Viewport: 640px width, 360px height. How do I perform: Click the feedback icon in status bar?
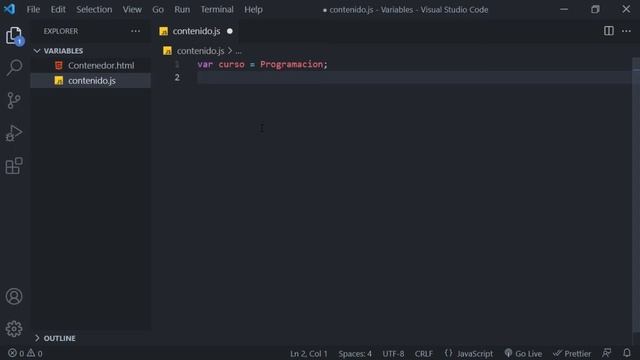pyautogui.click(x=607, y=353)
